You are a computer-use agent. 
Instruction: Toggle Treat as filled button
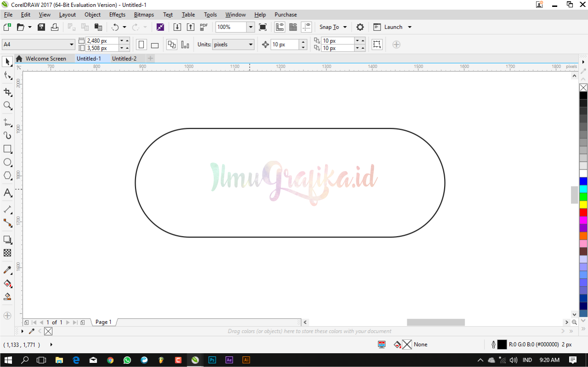[x=377, y=45]
